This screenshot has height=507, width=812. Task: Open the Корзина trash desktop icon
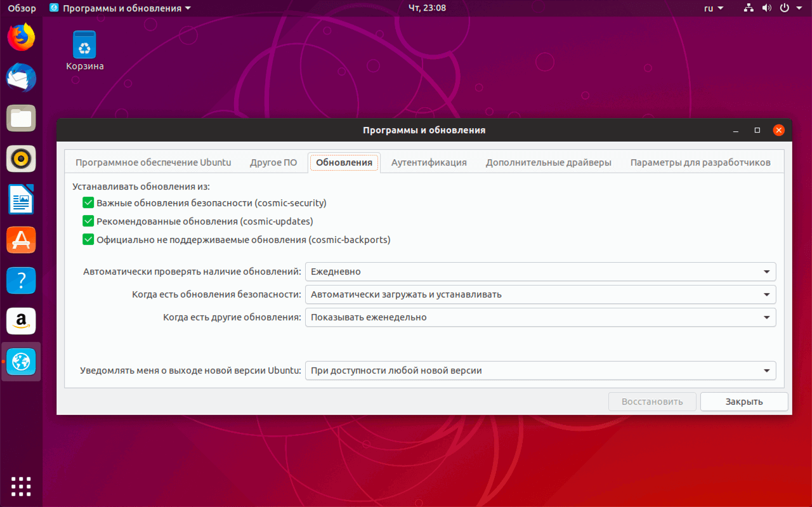click(84, 51)
